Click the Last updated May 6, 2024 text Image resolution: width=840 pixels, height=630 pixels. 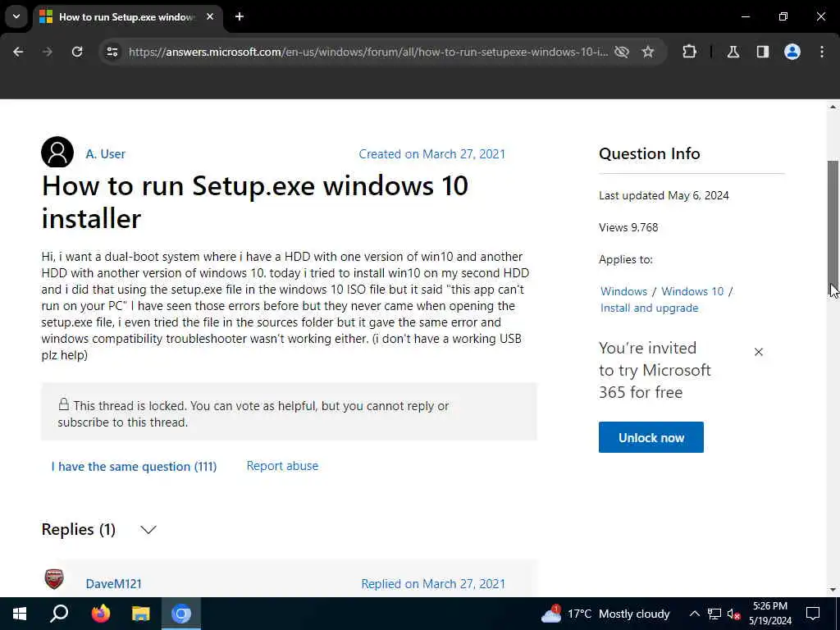point(664,195)
